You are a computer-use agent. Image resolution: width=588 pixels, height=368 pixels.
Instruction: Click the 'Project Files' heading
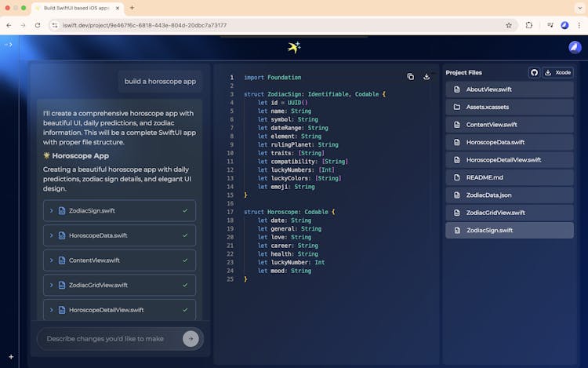tap(463, 72)
